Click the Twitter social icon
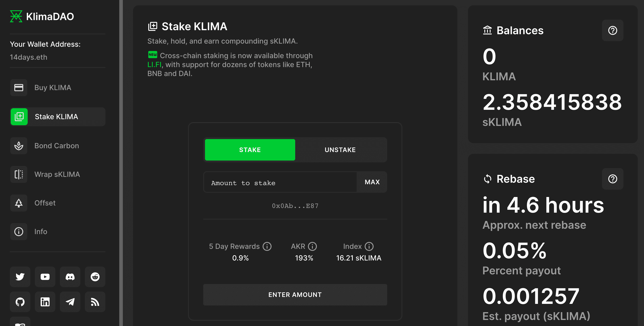 pos(20,277)
